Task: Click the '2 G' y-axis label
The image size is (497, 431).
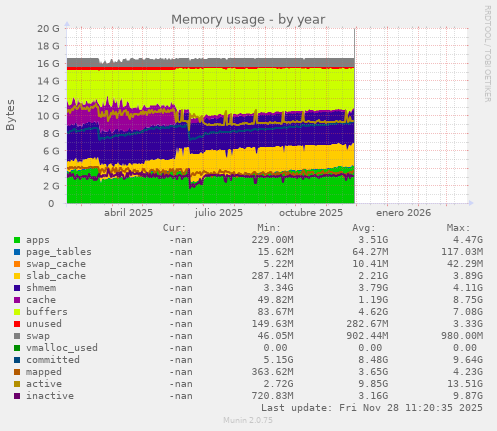Action: (51, 186)
